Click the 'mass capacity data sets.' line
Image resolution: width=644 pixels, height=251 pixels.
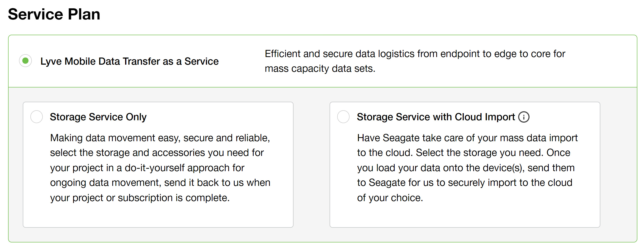click(320, 68)
